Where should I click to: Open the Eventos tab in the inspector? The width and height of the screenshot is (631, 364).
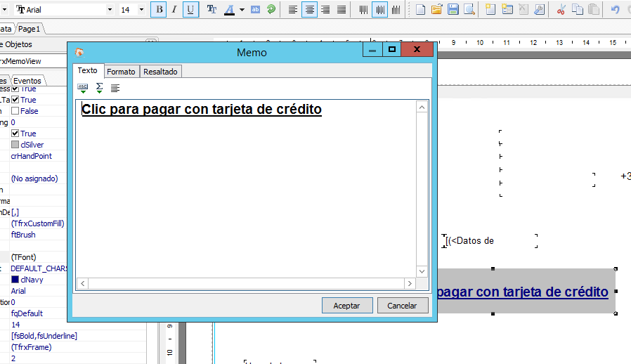[x=27, y=81]
